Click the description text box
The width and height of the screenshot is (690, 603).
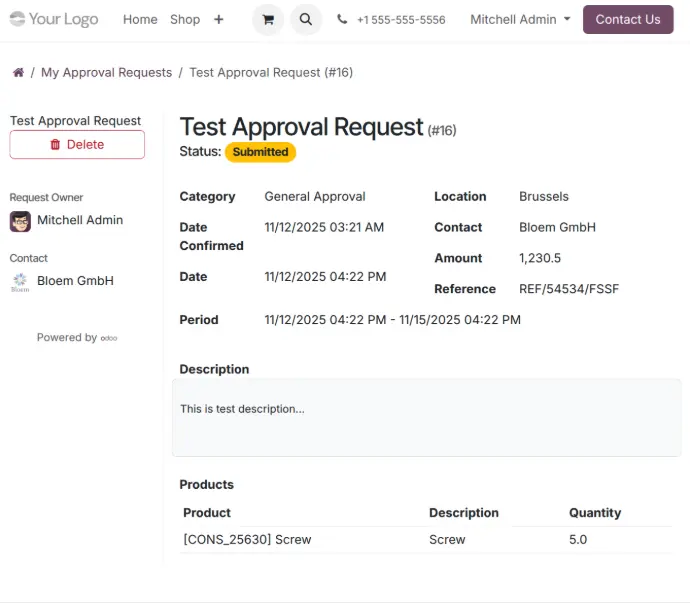[426, 417]
